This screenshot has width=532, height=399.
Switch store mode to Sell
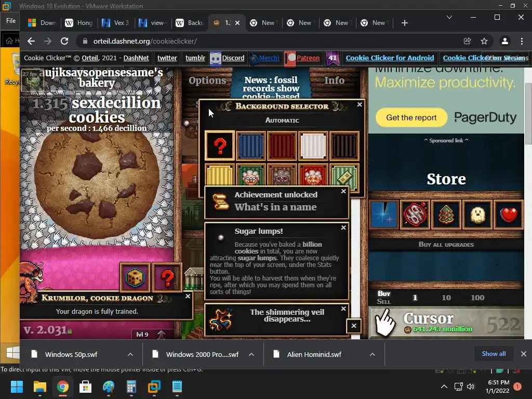click(384, 302)
